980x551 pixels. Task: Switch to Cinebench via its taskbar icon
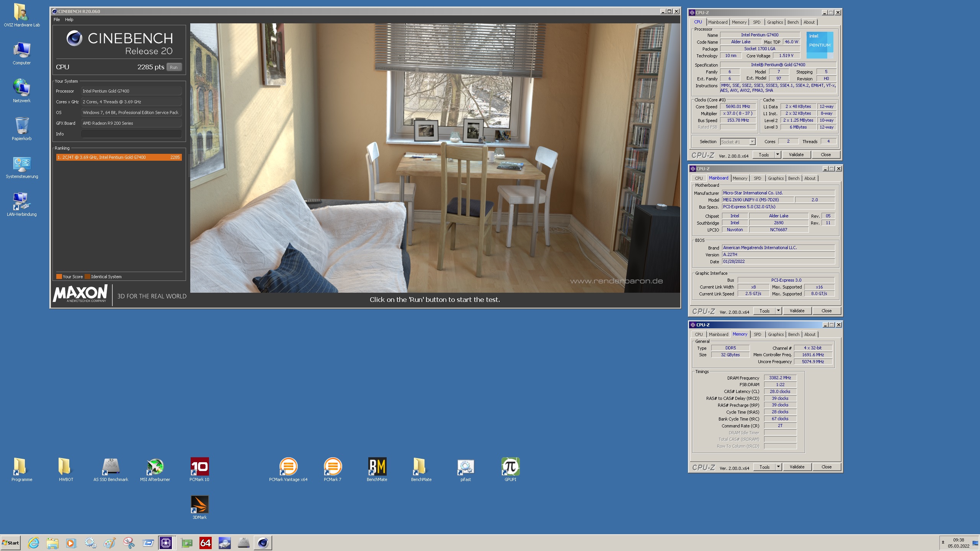263,543
